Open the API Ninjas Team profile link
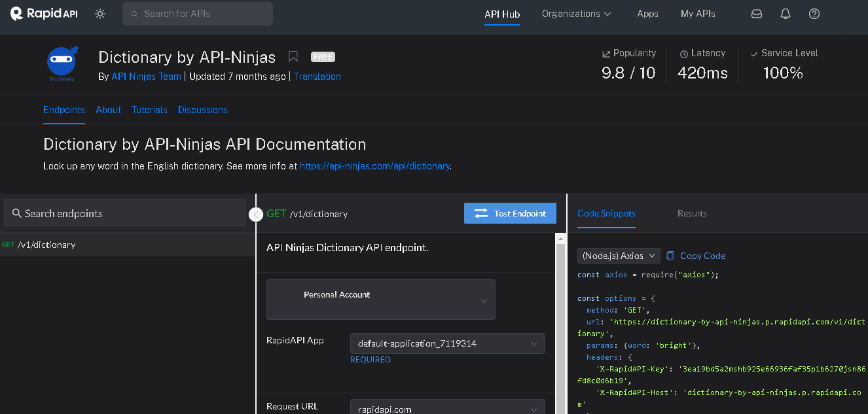Viewport: 868px width, 414px height. pos(146,77)
